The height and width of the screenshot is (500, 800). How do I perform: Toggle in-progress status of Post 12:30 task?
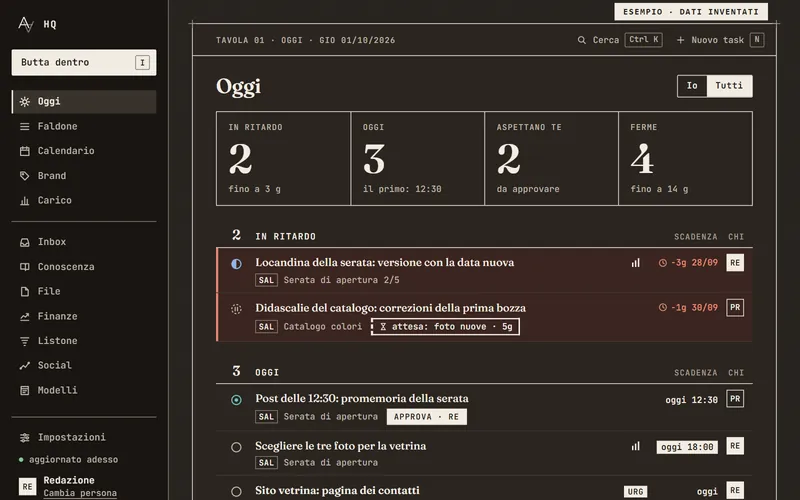coord(236,400)
